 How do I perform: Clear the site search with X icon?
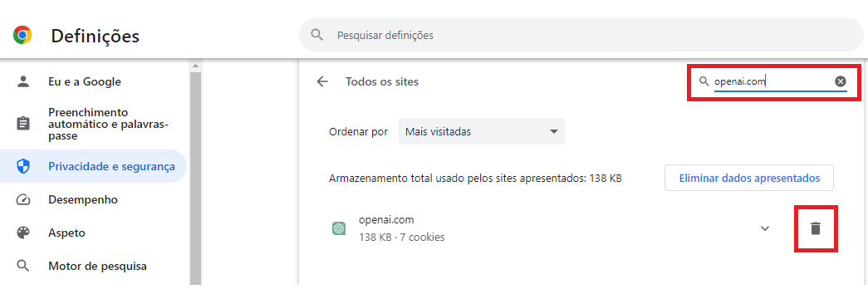point(841,82)
